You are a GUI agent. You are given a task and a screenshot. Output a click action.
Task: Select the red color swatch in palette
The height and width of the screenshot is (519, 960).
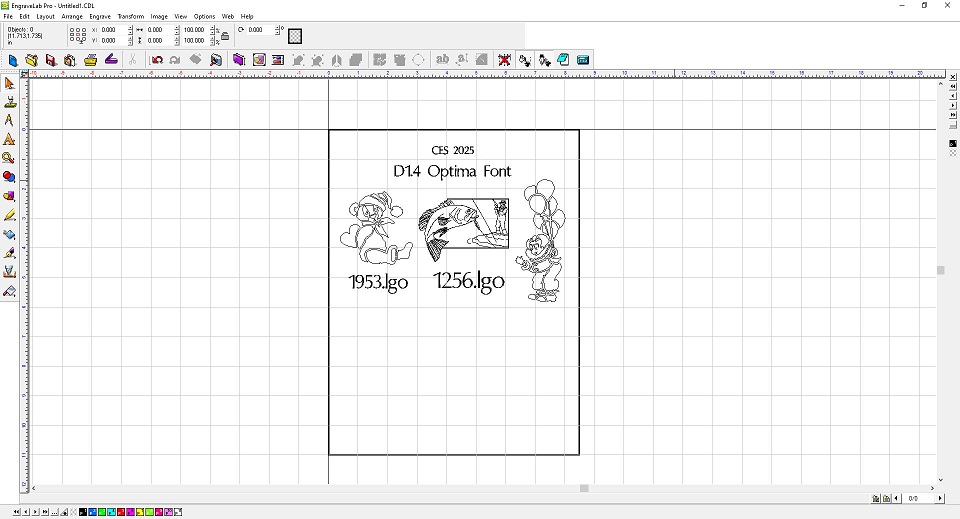point(121,512)
